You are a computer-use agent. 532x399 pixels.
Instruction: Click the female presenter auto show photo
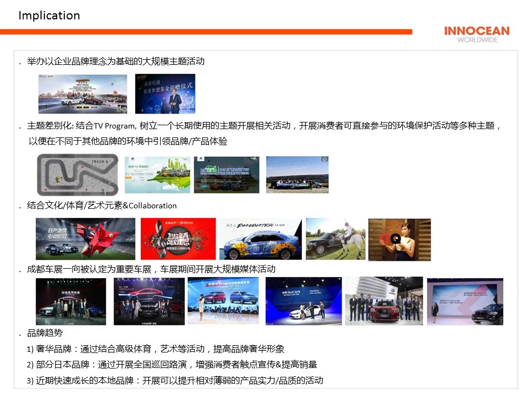224,301
